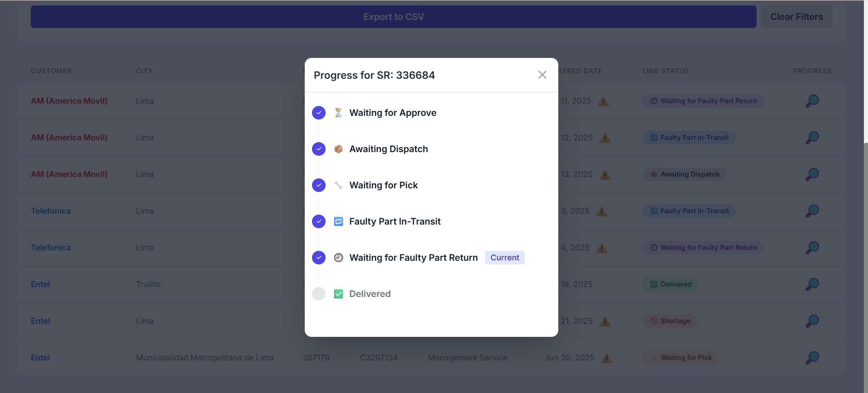Click the first AM (America Movil) customer link

click(x=69, y=101)
